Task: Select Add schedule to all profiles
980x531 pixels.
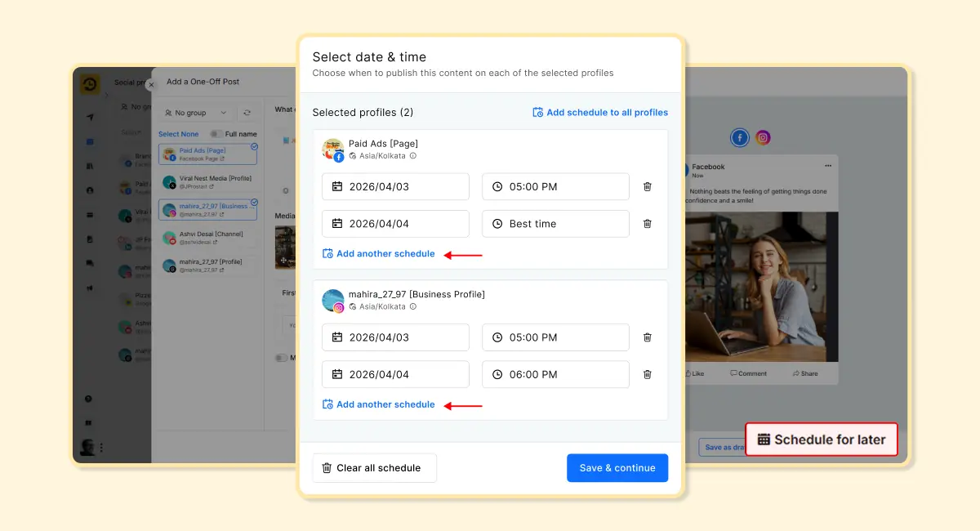Action: 599,112
